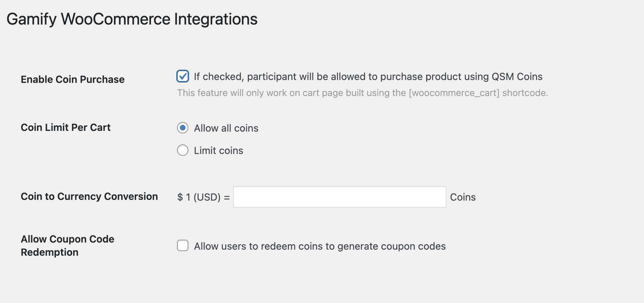Click the 'Coin Limit Per Cart' row title
644x303 pixels.
pyautogui.click(x=66, y=127)
